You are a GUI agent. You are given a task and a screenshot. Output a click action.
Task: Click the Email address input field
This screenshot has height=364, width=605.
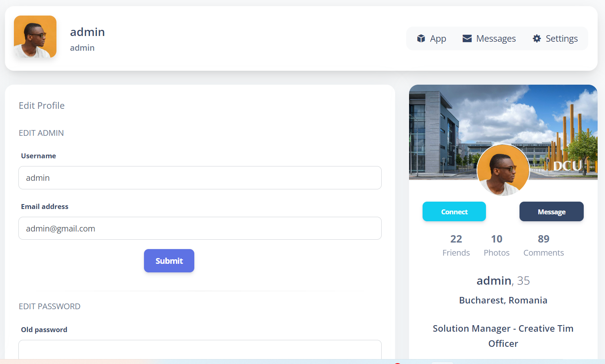[200, 228]
